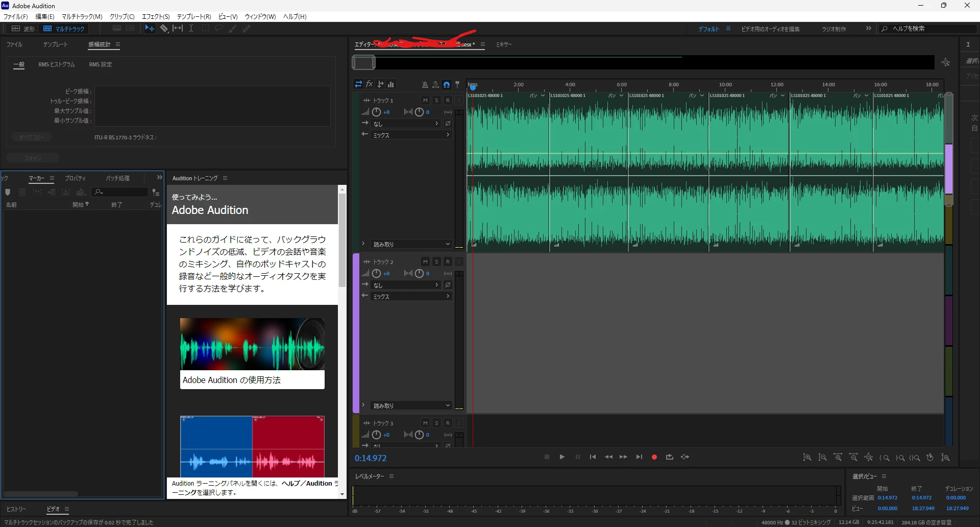
Task: Open Track 1 automation mode 読み取り dropdown
Action: pos(411,244)
